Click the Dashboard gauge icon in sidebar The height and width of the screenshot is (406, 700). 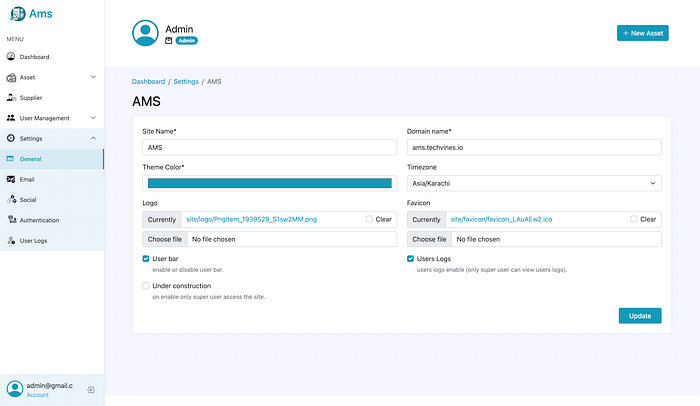(11, 56)
